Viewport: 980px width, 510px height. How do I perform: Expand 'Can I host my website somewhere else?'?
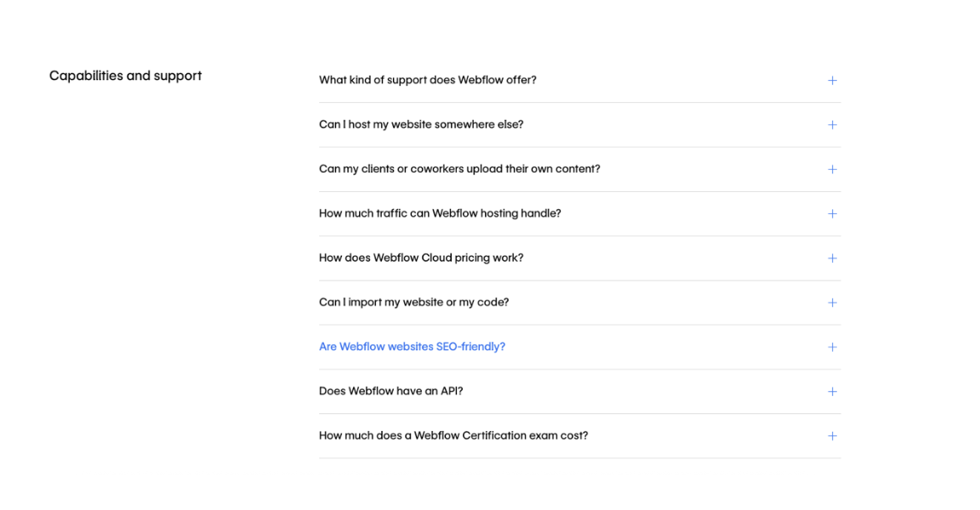[x=421, y=125]
